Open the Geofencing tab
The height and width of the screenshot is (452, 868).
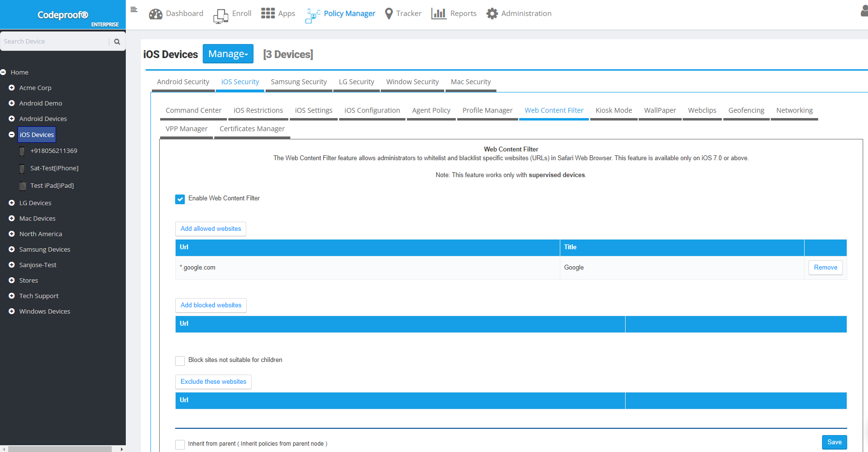[746, 110]
